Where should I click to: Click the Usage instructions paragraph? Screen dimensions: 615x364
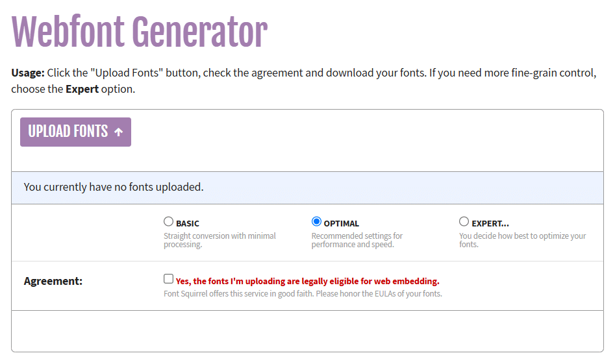[303, 81]
